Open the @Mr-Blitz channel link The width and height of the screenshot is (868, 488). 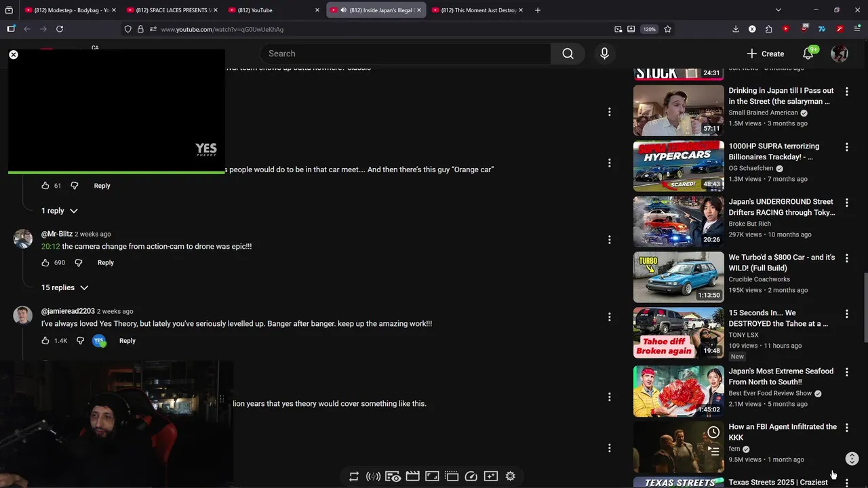coord(57,234)
